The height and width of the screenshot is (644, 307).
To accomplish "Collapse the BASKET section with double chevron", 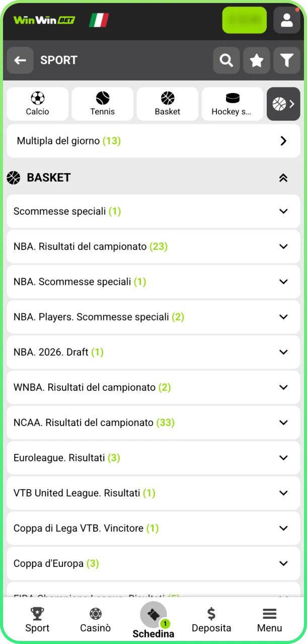I will [283, 178].
